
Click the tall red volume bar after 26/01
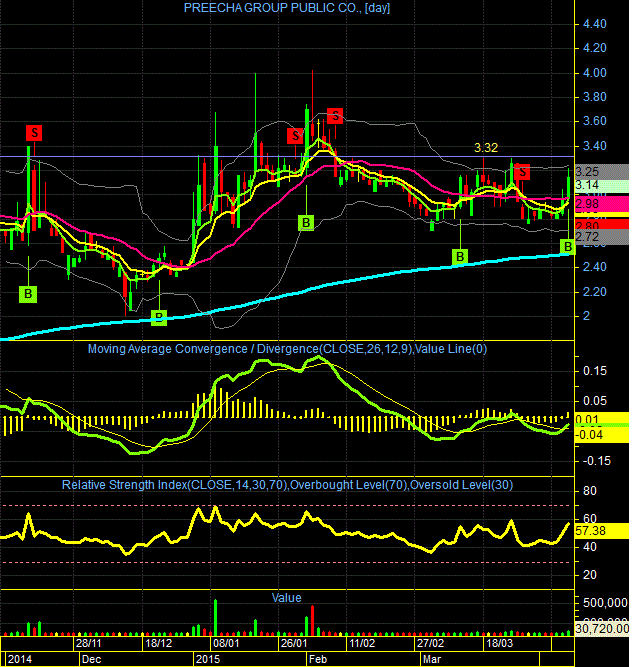[313, 620]
